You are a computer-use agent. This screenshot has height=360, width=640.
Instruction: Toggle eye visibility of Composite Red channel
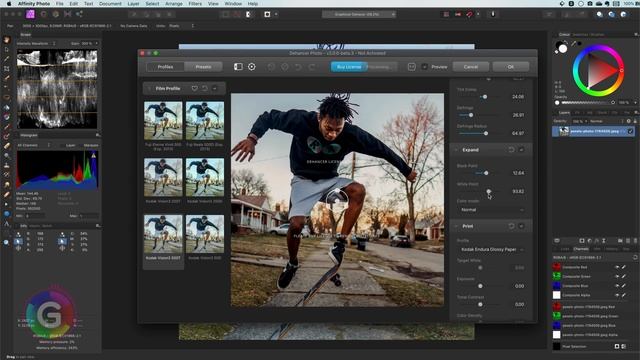[617, 267]
